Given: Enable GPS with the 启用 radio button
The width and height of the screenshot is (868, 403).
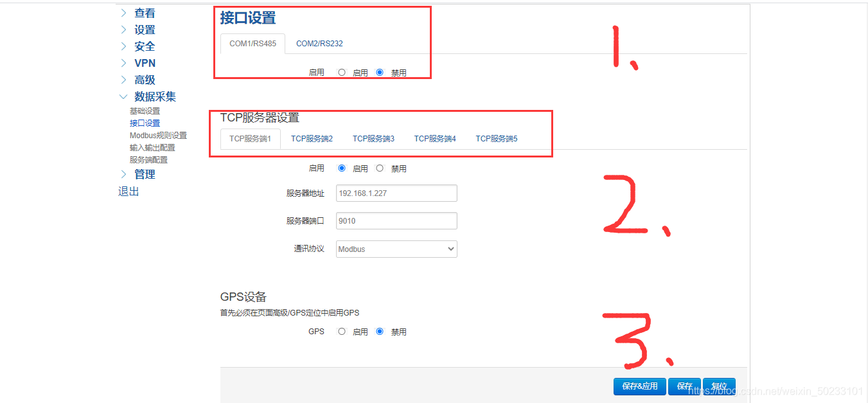Looking at the screenshot, I should [341, 331].
